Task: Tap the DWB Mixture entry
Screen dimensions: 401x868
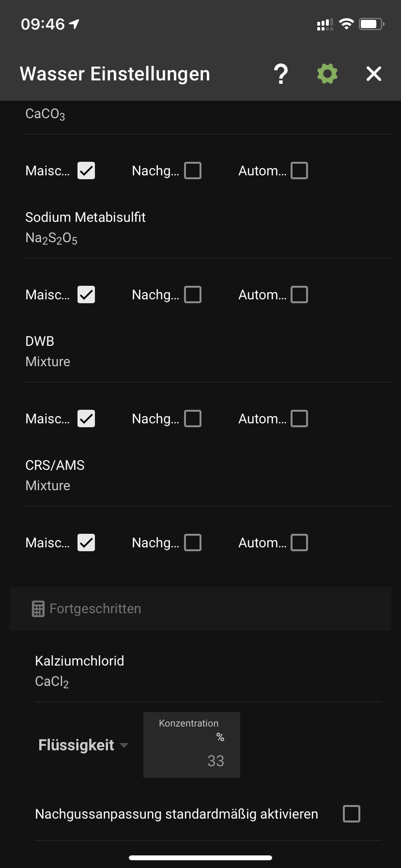Action: (x=47, y=351)
